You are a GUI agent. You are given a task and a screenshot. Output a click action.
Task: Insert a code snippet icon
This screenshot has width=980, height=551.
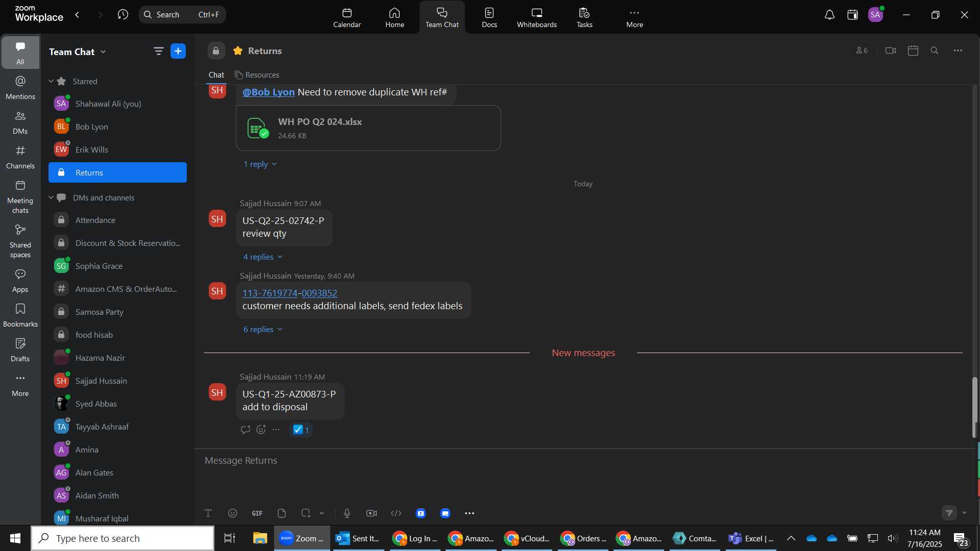pos(396,513)
